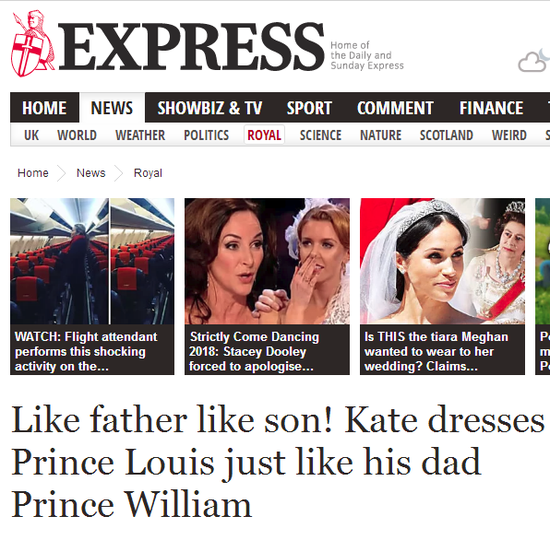Select the highlighted ROYAL subcategory
Image resolution: width=550 pixels, height=540 pixels.
264,135
